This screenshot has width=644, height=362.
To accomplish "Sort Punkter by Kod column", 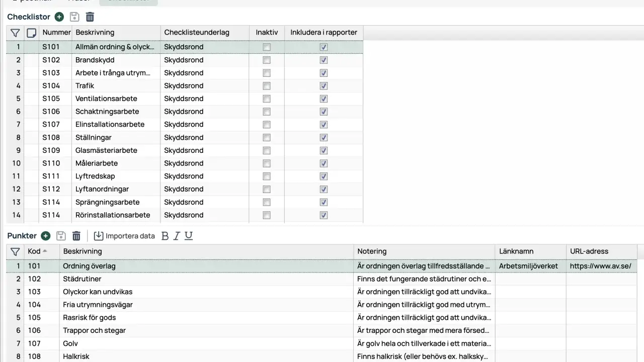I will pyautogui.click(x=41, y=251).
